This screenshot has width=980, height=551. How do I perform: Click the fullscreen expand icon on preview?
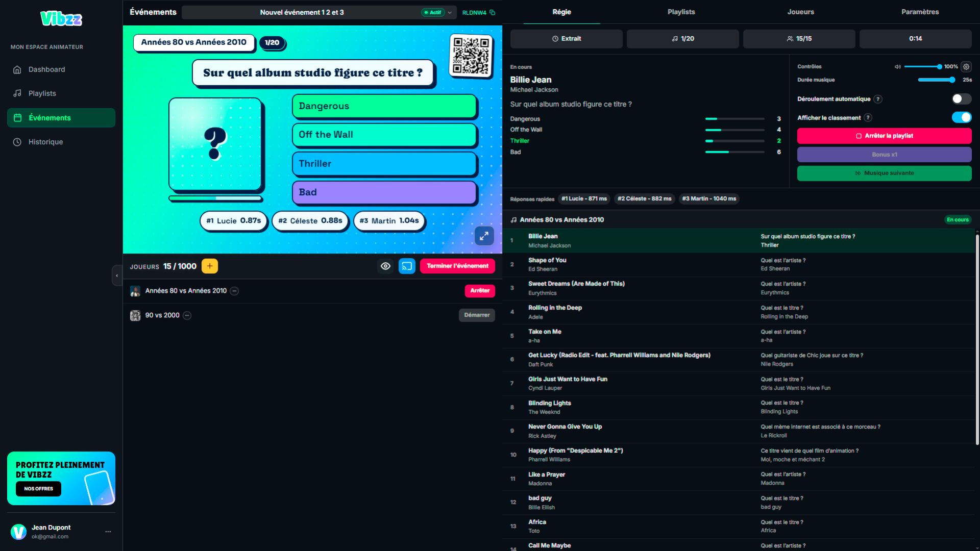pos(484,236)
